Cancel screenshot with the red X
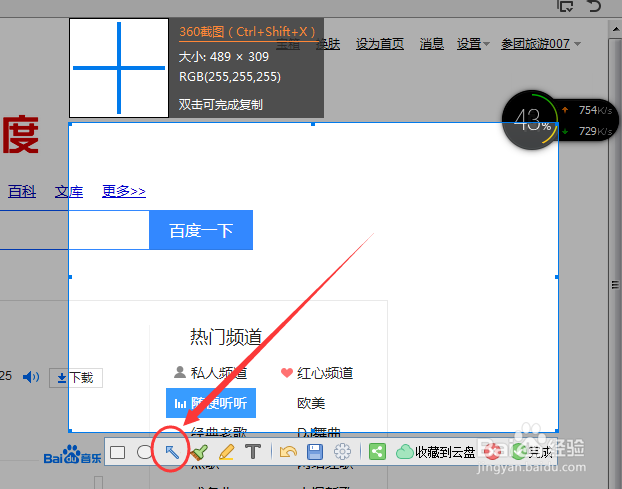622x489 pixels. coord(492,452)
